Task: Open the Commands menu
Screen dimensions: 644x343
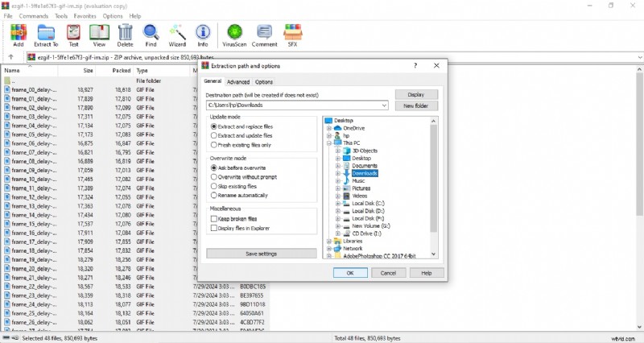Action: coord(34,16)
